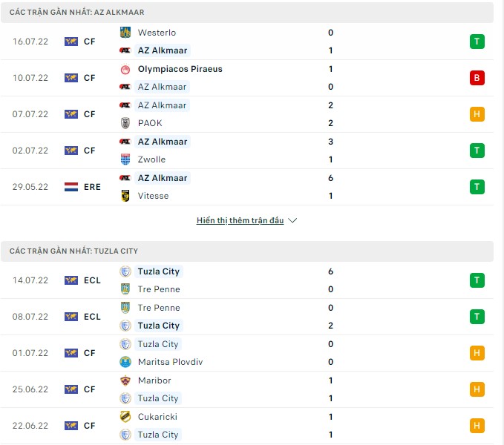504x445 pixels.
Task: Click the PAOK team logo
Action: 125,123
